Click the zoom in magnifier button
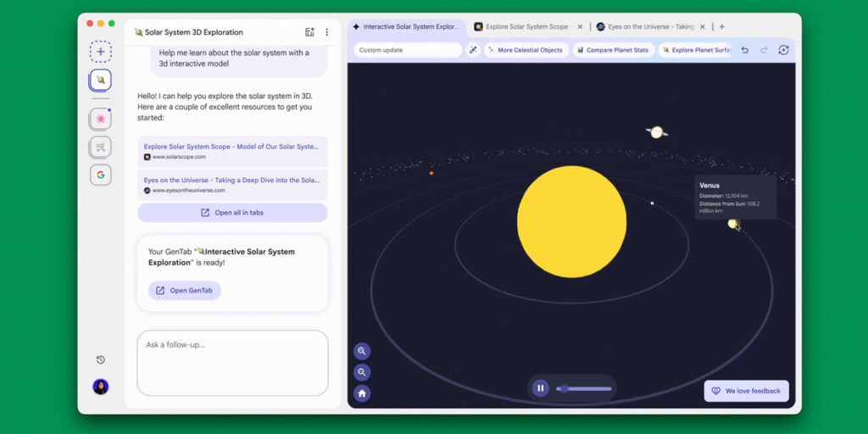 tap(362, 351)
